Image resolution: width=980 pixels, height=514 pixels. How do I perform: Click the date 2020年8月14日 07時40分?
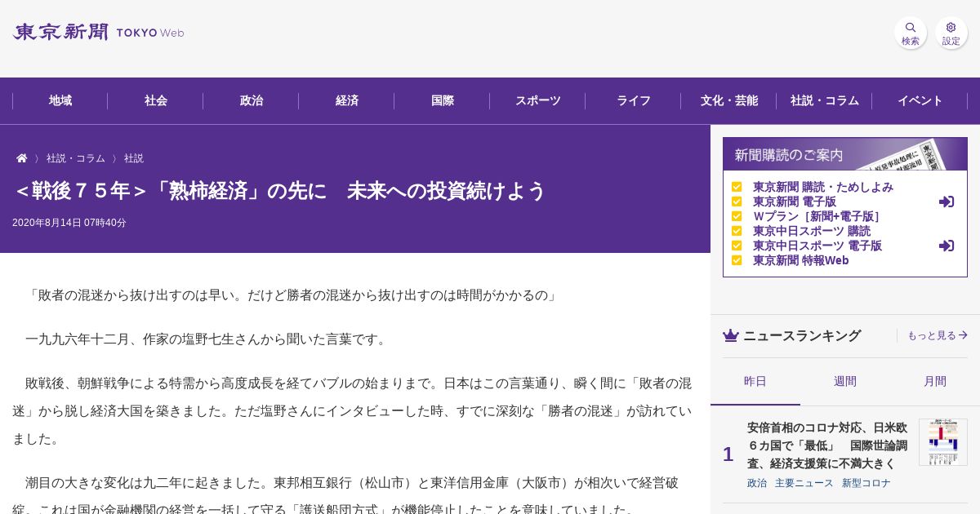point(69,223)
